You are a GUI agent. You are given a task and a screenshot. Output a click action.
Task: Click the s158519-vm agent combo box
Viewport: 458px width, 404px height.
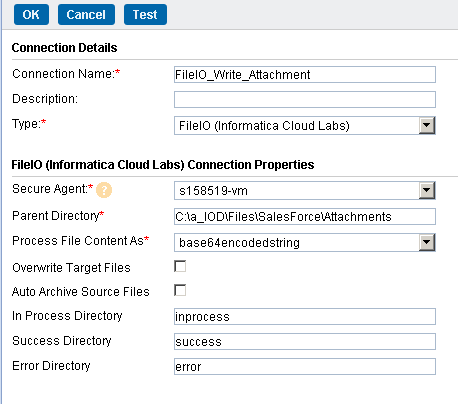click(305, 191)
